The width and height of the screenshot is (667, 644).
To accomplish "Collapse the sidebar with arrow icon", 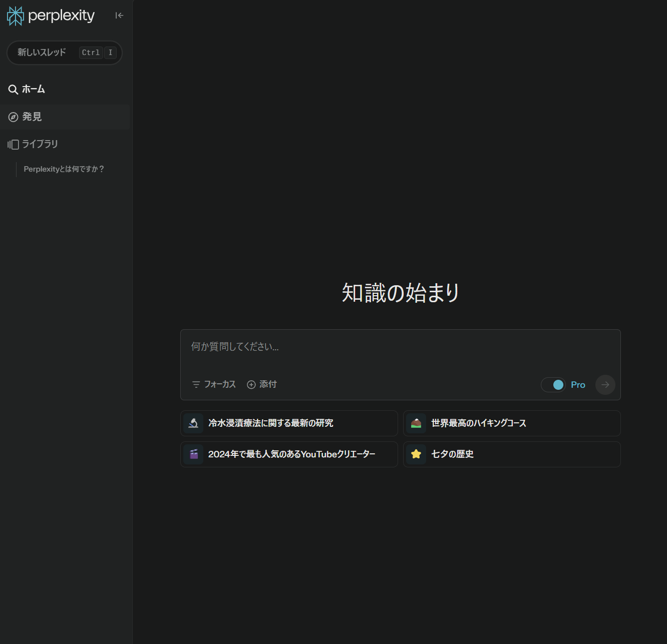I will 119,16.
